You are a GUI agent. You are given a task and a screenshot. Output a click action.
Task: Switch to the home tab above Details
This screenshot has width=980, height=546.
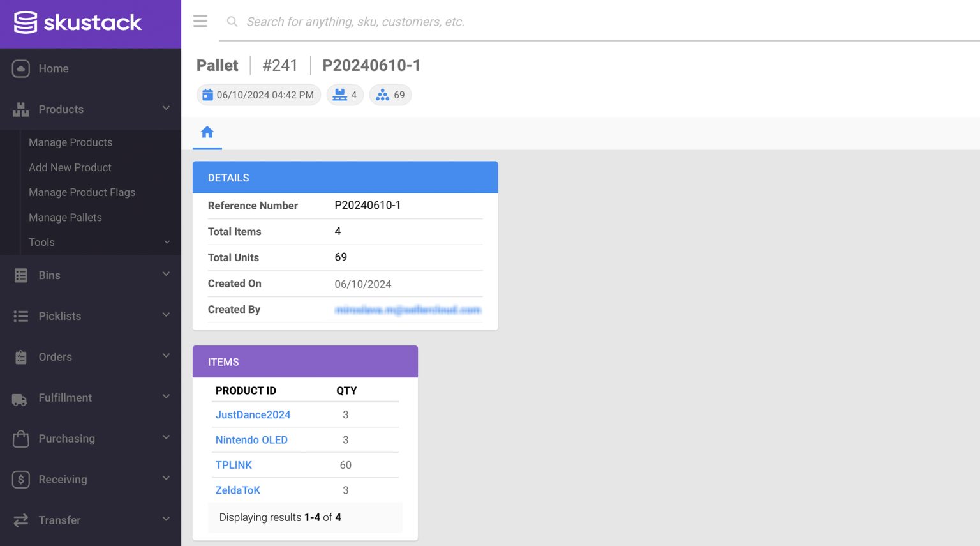pyautogui.click(x=207, y=132)
